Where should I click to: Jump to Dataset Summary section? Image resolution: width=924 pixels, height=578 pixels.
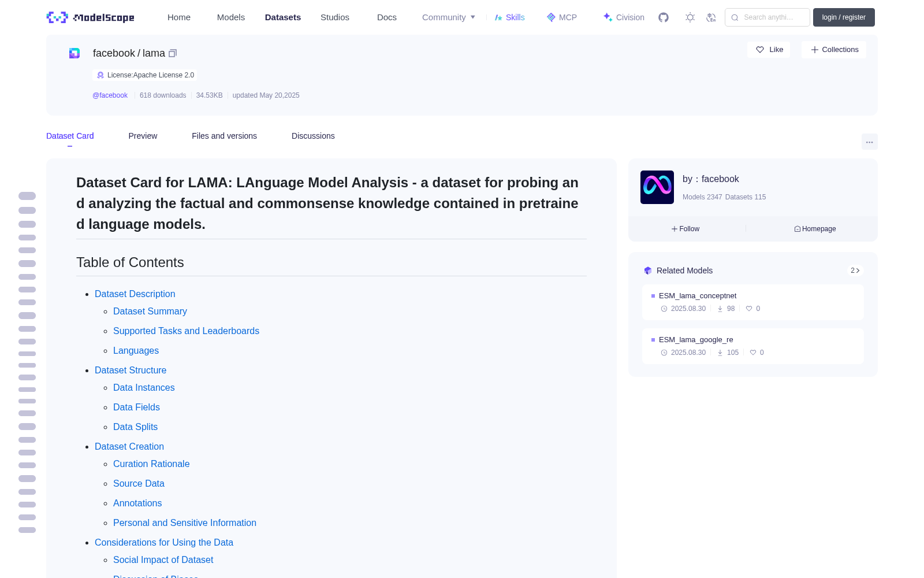click(x=150, y=311)
